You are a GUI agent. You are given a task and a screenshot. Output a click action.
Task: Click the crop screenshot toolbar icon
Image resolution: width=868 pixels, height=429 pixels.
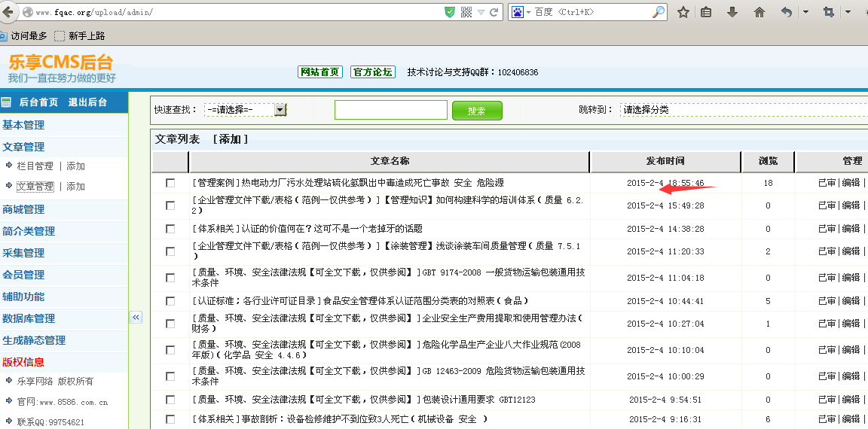[829, 12]
